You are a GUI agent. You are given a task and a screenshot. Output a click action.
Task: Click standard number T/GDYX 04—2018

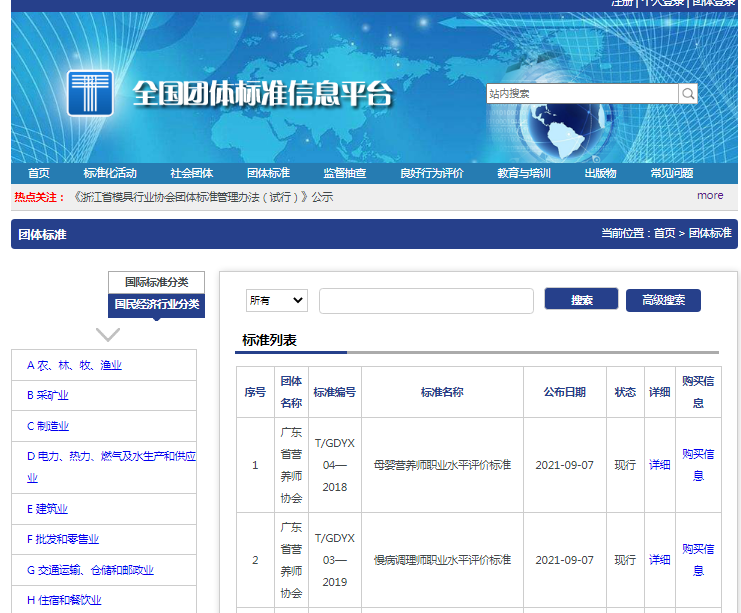tap(335, 465)
